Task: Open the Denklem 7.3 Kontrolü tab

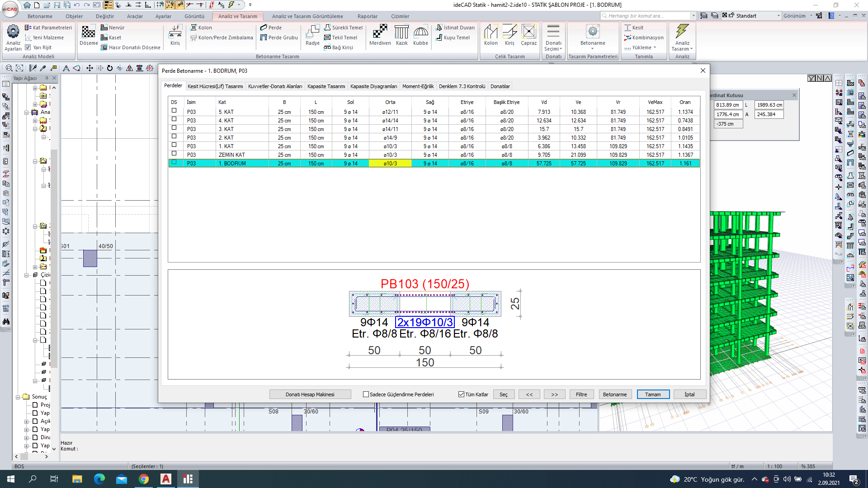Action: (x=462, y=86)
